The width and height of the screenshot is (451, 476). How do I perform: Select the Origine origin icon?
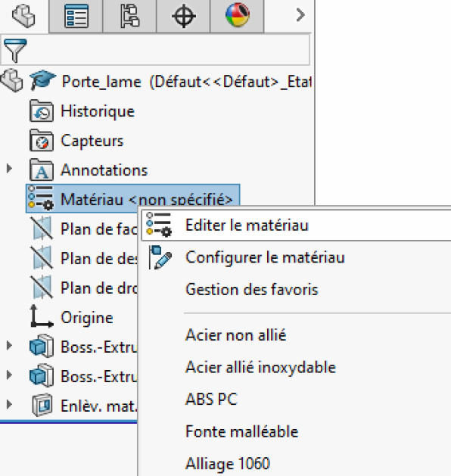tap(42, 316)
